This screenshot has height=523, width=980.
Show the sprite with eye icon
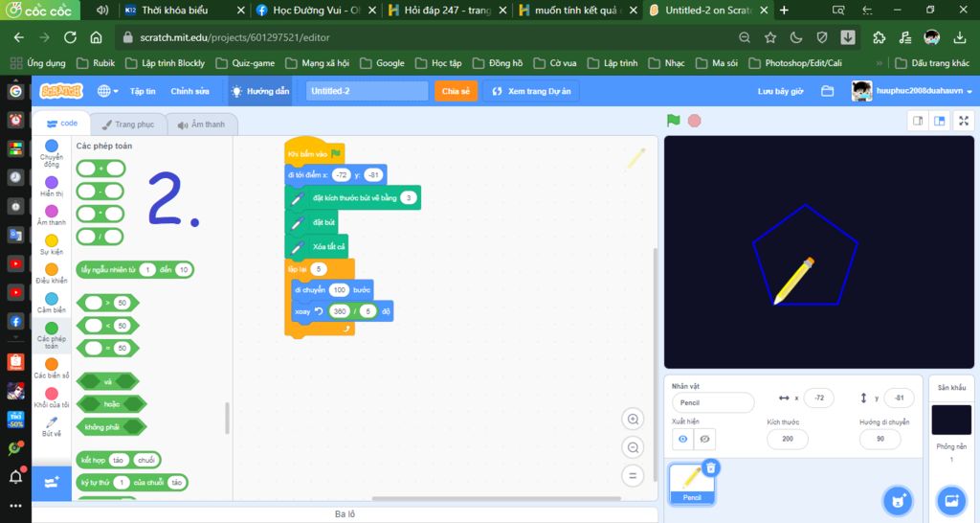[x=682, y=439]
